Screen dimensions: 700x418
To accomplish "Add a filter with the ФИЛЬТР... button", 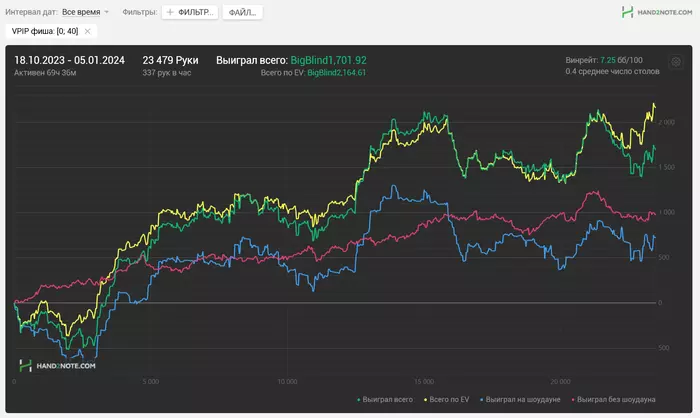I will (x=190, y=12).
